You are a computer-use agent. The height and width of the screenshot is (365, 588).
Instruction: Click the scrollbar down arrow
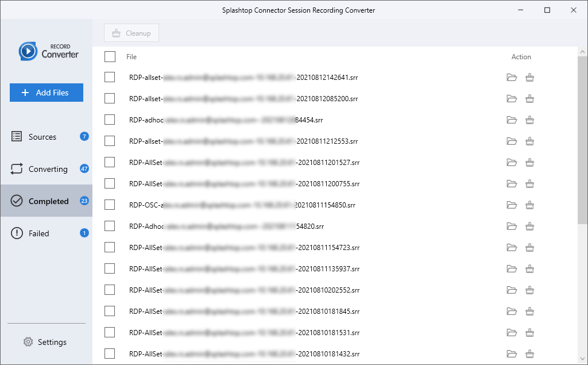pyautogui.click(x=582, y=359)
